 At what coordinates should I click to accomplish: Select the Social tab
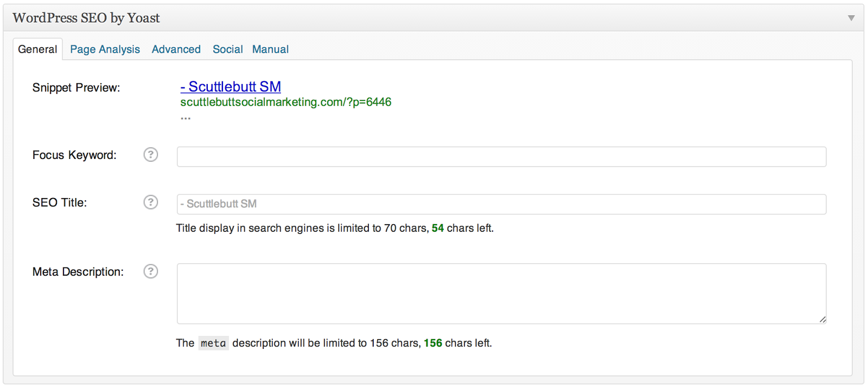[227, 49]
